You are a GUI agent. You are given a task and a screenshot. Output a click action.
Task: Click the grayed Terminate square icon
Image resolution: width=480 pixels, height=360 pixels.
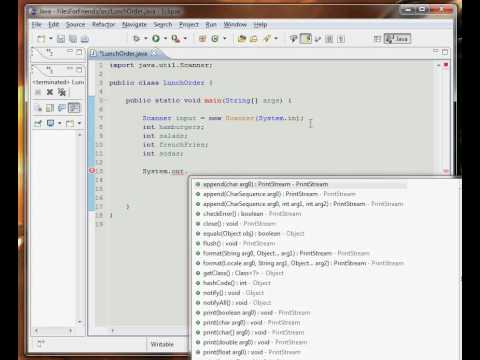pyautogui.click(x=38, y=92)
